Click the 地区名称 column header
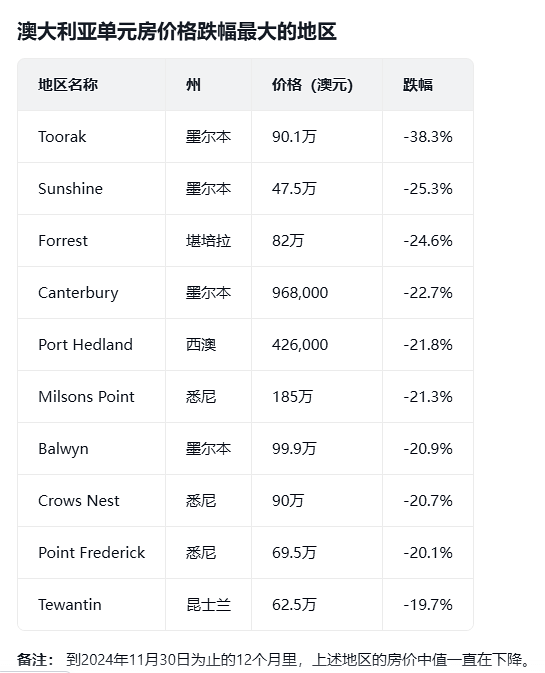The height and width of the screenshot is (673, 545). [x=68, y=85]
